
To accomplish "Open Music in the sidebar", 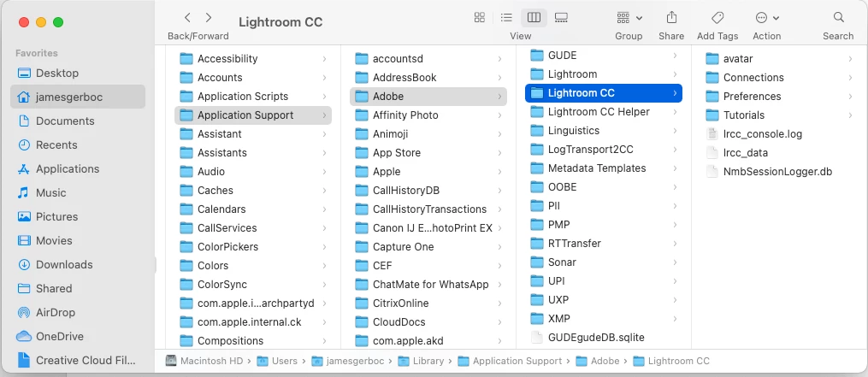I will (x=78, y=192).
